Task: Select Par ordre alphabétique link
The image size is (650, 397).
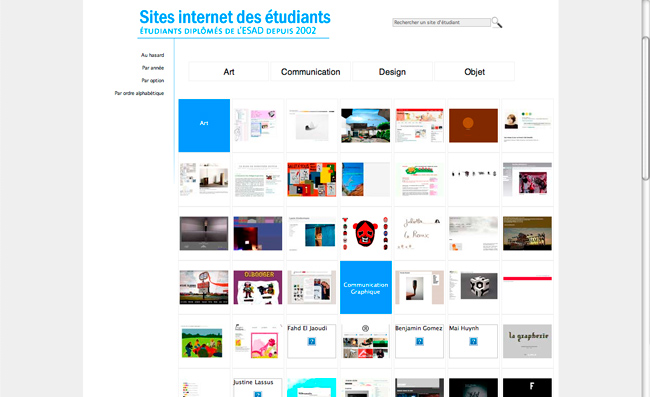Action: point(139,93)
